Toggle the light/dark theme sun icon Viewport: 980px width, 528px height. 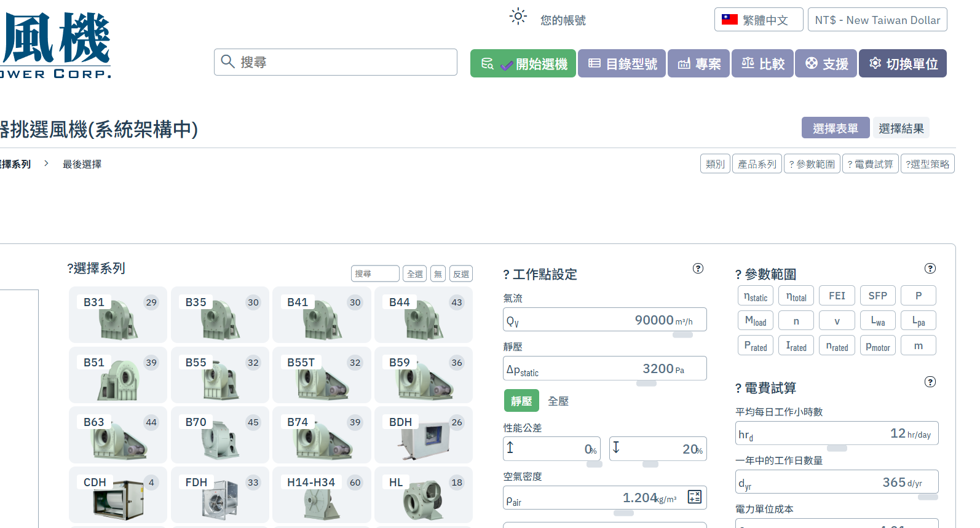click(518, 17)
